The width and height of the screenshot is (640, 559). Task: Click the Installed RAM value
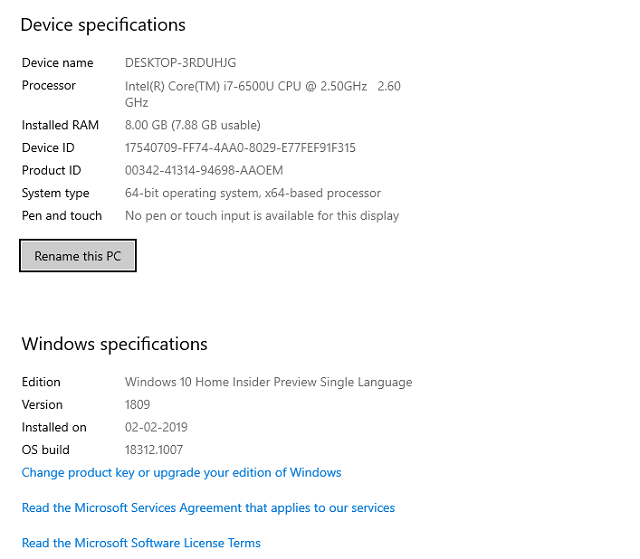point(193,125)
